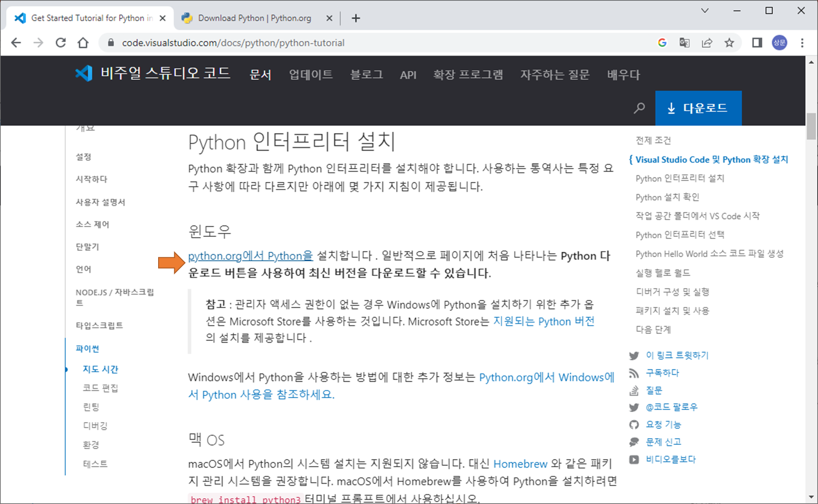Screen dimensions: 818x504
Task: Select 코드 편집 in the sidebar
Action: [100, 388]
